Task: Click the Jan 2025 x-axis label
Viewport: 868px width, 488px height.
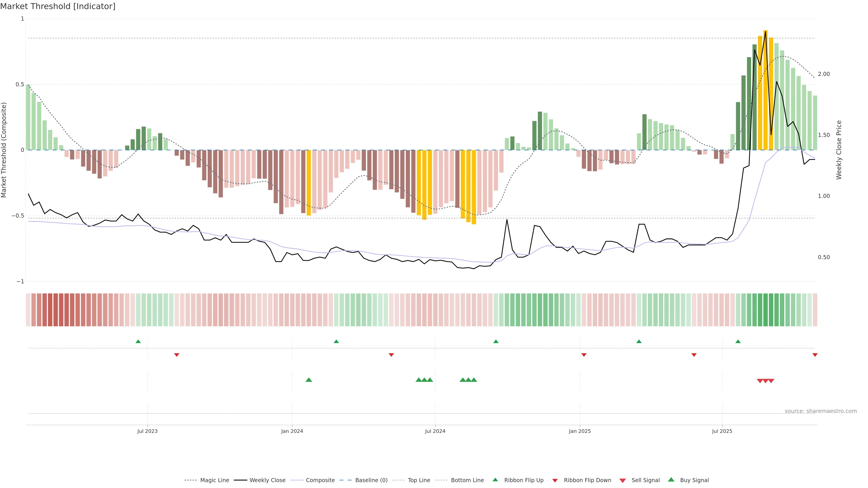Action: tap(580, 431)
